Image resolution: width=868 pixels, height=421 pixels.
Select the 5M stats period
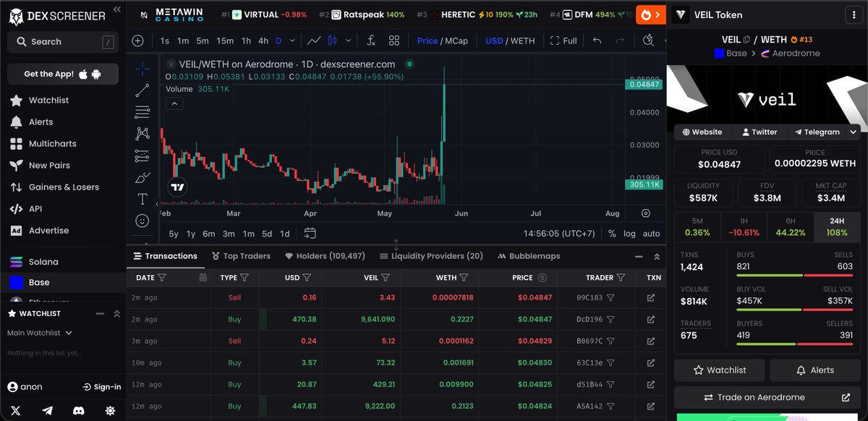[x=697, y=227]
